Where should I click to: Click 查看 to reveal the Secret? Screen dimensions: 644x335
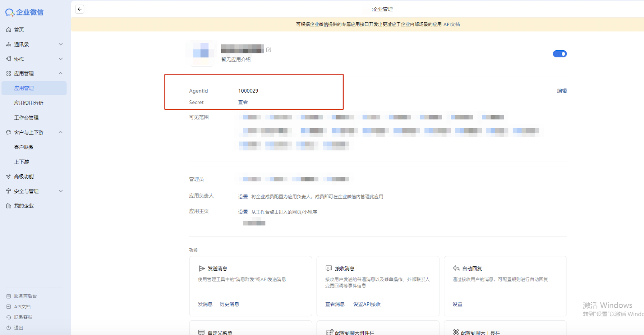point(243,102)
